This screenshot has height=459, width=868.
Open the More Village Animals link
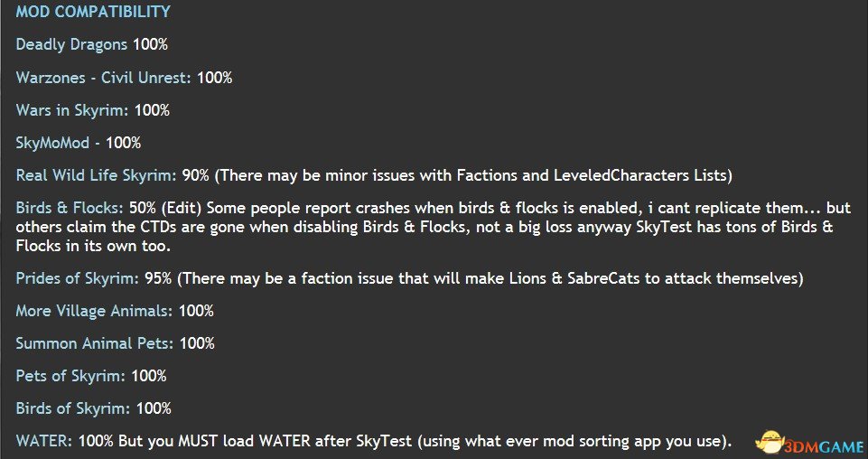(x=94, y=311)
